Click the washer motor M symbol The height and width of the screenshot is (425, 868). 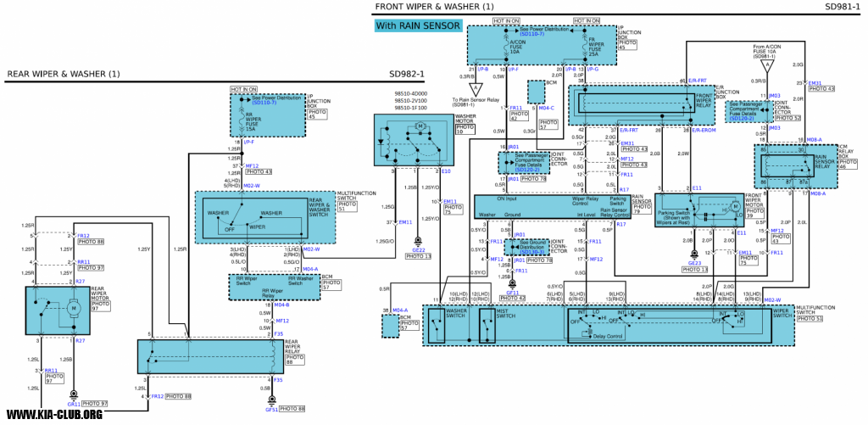tap(420, 127)
